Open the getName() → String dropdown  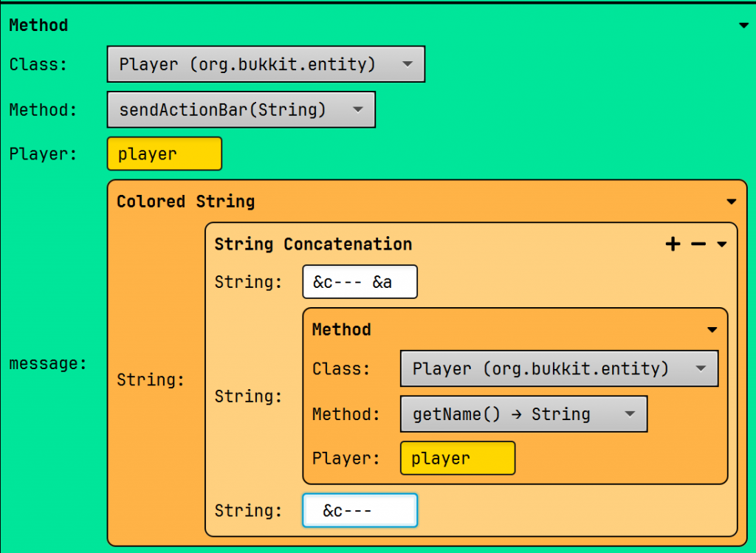(x=523, y=414)
